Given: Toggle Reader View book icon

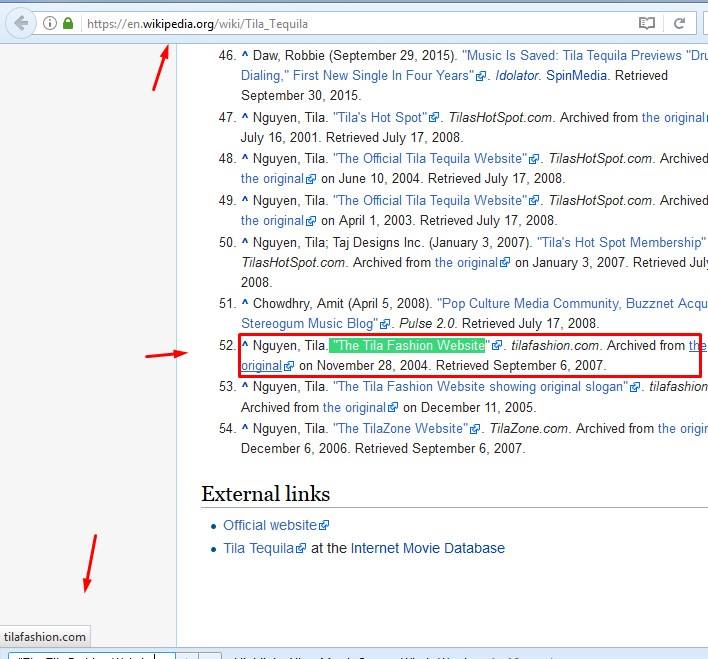Looking at the screenshot, I should 648,23.
